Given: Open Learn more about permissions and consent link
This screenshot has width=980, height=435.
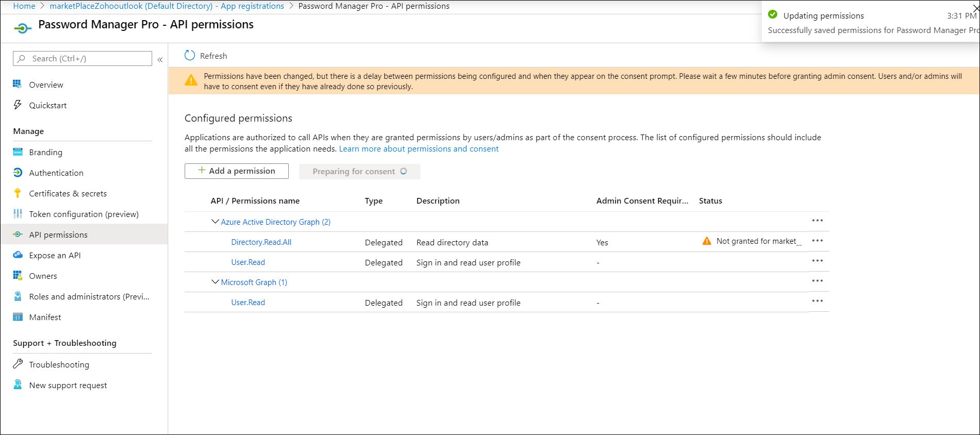Looking at the screenshot, I should pyautogui.click(x=418, y=149).
